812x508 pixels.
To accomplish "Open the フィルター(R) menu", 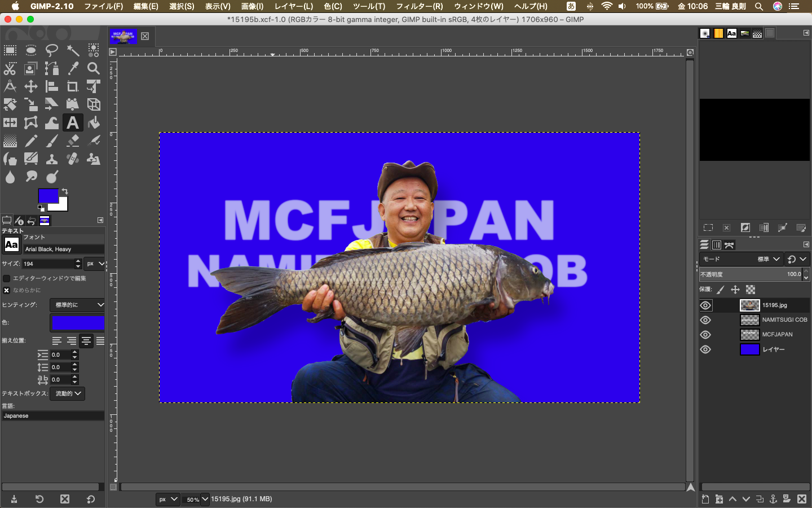I will click(x=419, y=6).
